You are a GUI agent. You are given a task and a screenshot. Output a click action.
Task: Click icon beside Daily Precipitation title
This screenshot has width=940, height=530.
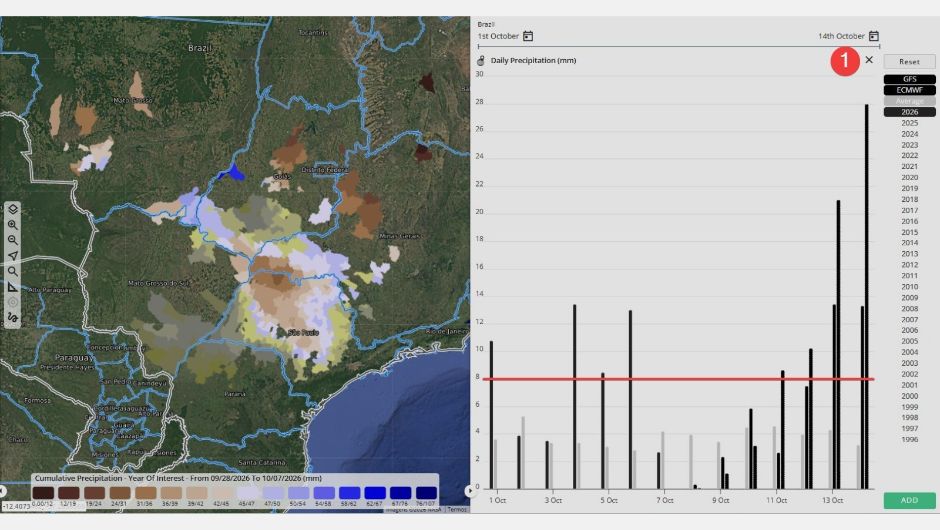[481, 61]
